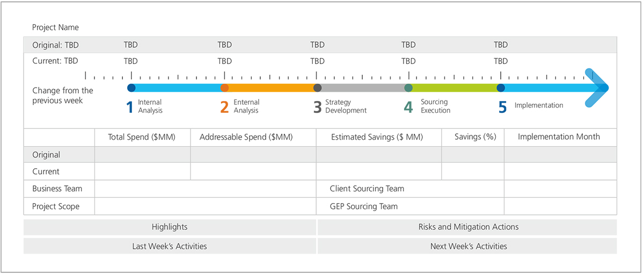
Task: Click the 'Addressable Spend ($MM)' column header
Action: [246, 137]
